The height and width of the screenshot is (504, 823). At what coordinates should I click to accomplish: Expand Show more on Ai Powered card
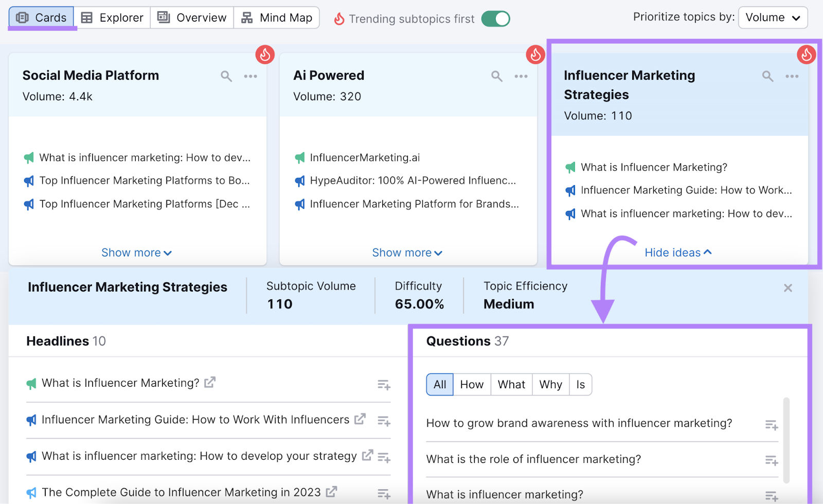pyautogui.click(x=407, y=253)
